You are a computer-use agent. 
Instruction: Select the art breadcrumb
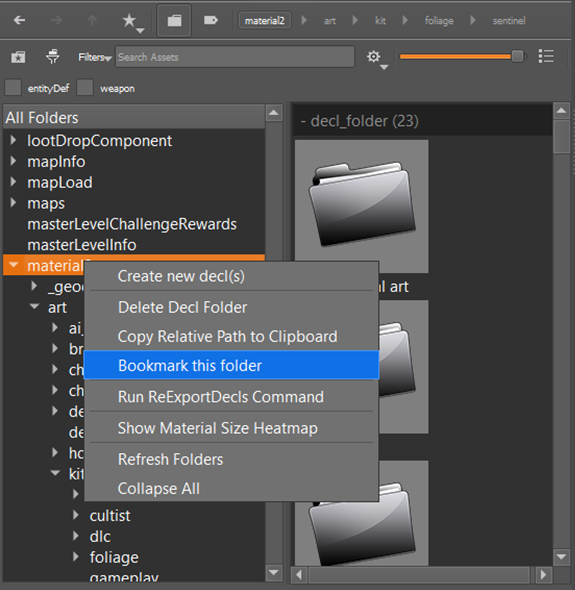[x=330, y=21]
